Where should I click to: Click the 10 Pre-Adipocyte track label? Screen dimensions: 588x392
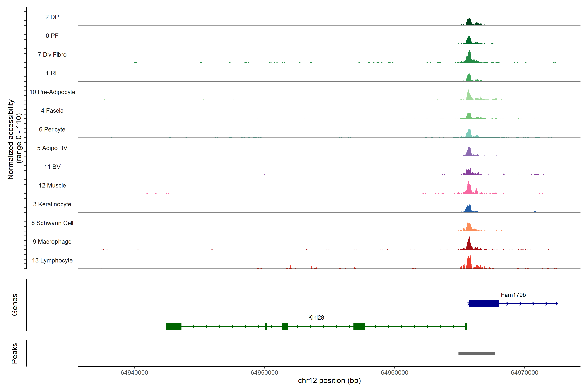click(x=52, y=92)
